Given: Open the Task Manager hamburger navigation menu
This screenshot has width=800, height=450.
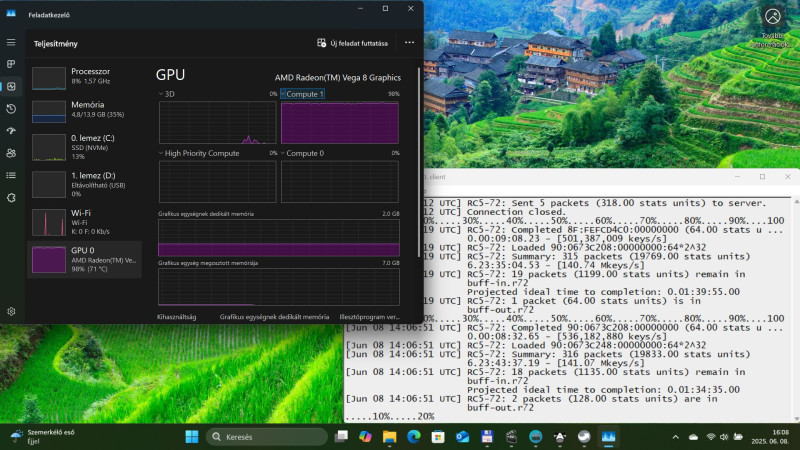Looking at the screenshot, I should coord(11,42).
